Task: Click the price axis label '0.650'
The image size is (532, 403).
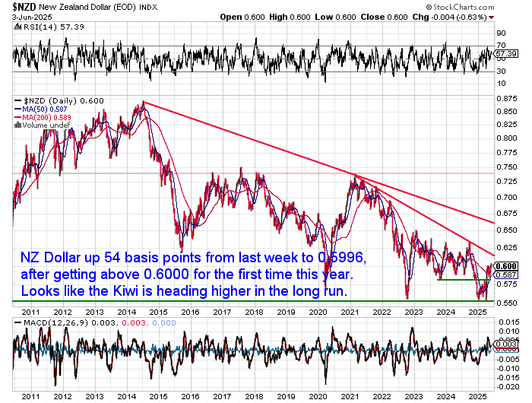Action: [507, 230]
